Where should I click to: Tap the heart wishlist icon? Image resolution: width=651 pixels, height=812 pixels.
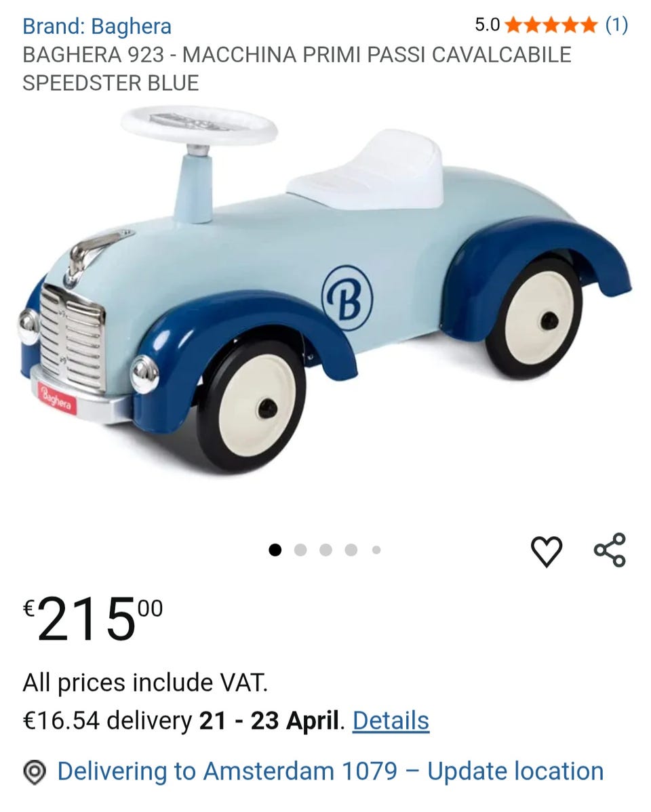click(x=547, y=551)
